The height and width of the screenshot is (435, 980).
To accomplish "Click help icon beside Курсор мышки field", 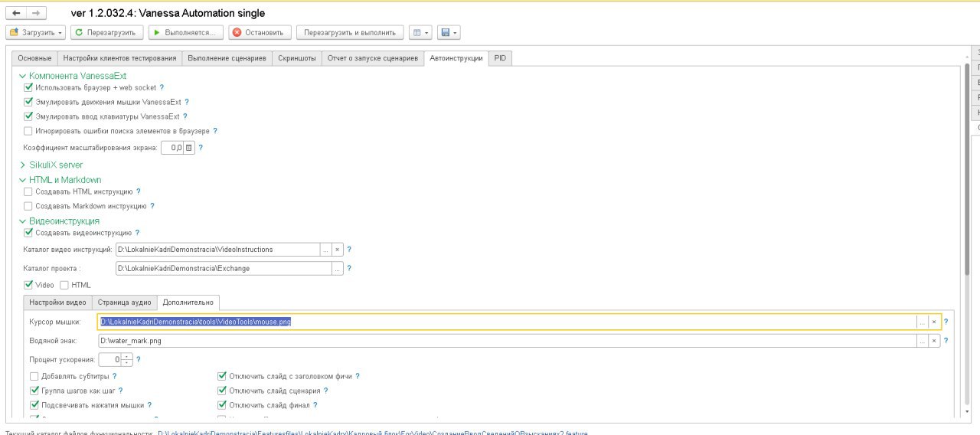I will click(946, 322).
